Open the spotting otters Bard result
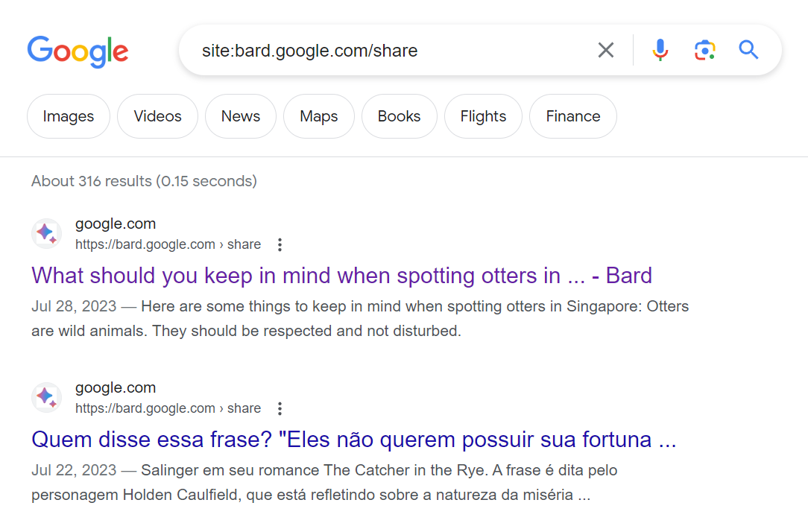The width and height of the screenshot is (808, 532). pyautogui.click(x=341, y=276)
